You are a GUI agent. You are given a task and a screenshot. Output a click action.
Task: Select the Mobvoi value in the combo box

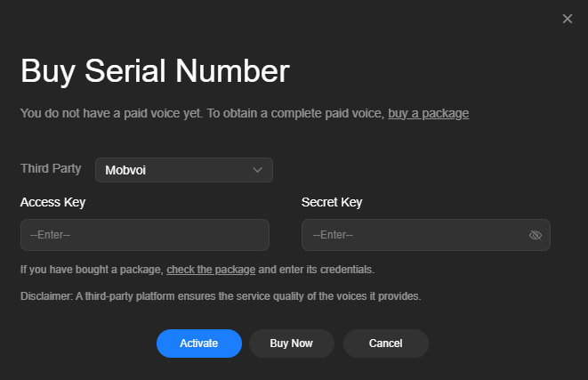pos(184,170)
